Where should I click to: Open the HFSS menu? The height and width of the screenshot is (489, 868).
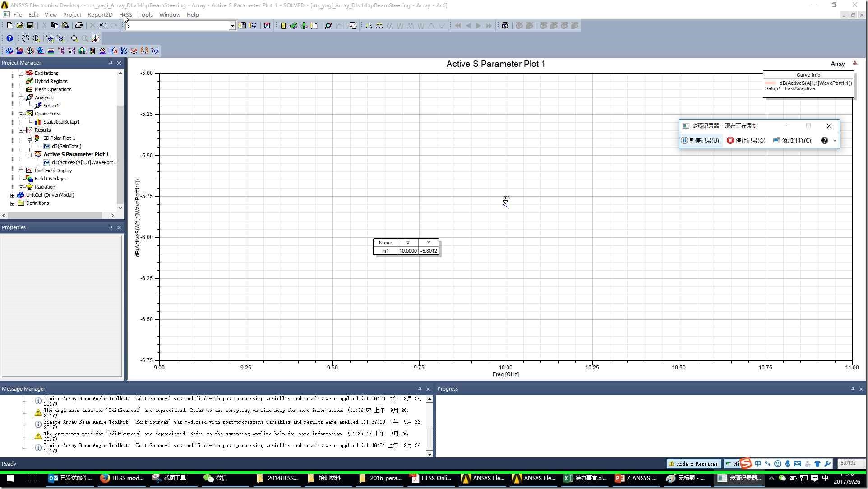coord(125,15)
